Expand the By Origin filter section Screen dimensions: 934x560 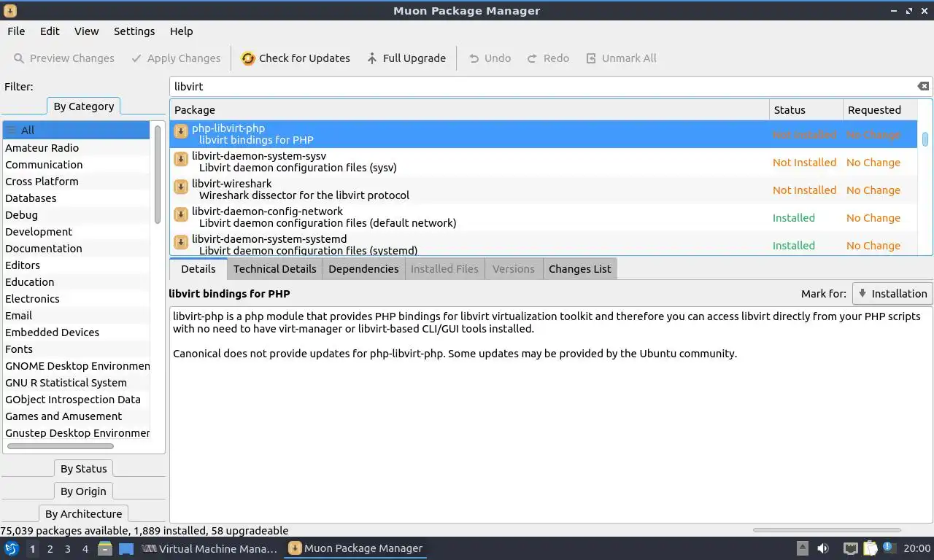pos(84,491)
